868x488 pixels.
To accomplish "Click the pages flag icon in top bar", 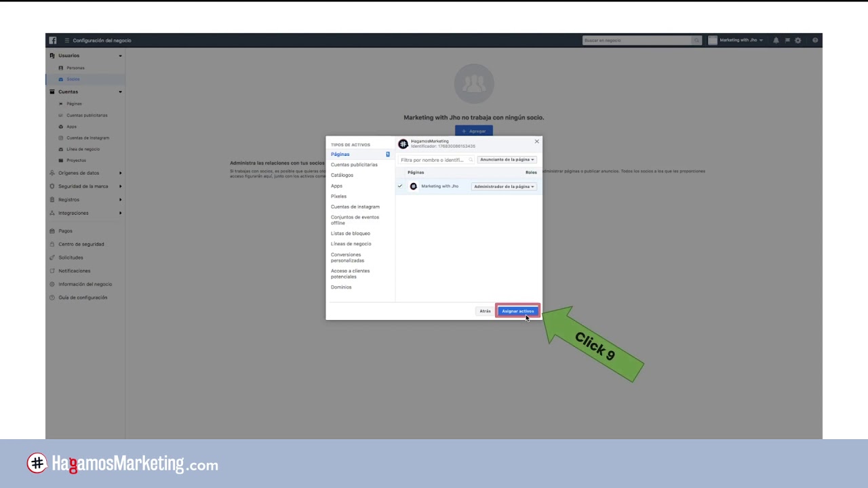I will pos(787,41).
